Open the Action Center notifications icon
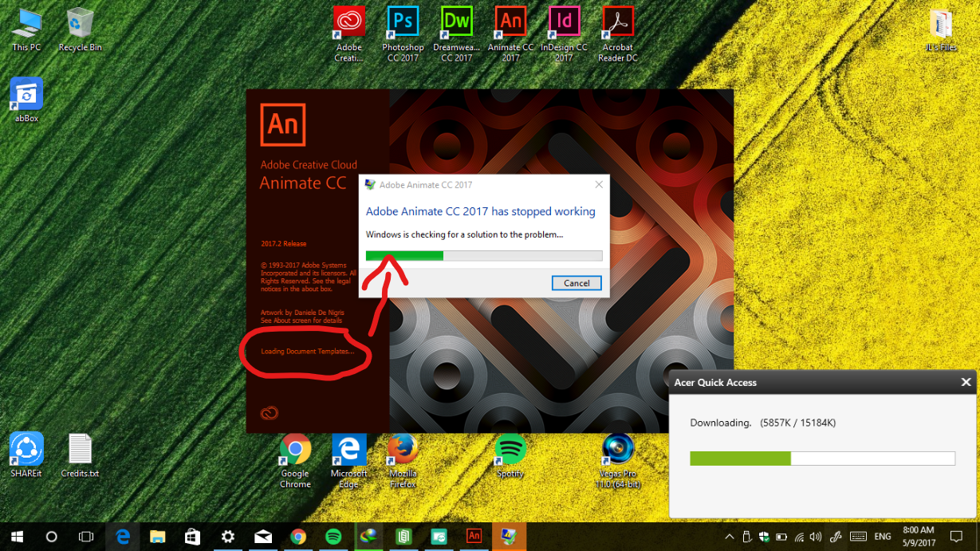Image resolution: width=980 pixels, height=551 pixels. (958, 537)
